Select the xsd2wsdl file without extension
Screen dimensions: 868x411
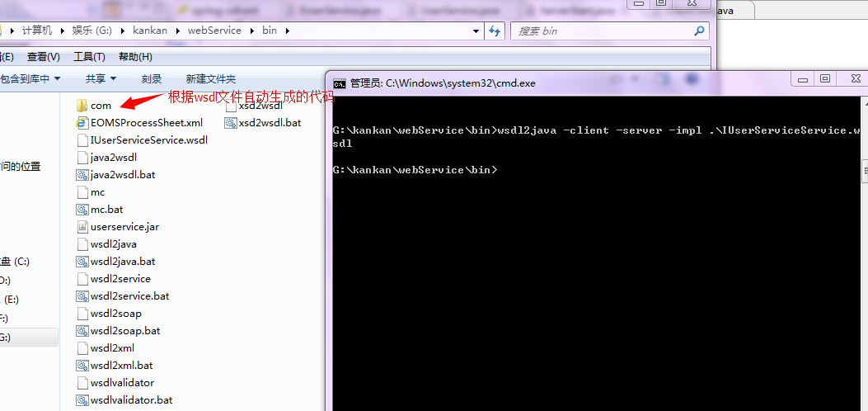click(x=260, y=106)
